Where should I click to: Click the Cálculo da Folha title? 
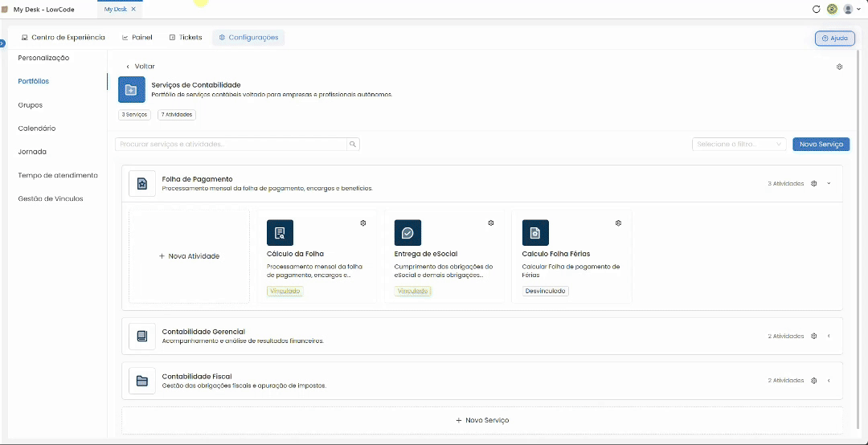[x=295, y=254]
